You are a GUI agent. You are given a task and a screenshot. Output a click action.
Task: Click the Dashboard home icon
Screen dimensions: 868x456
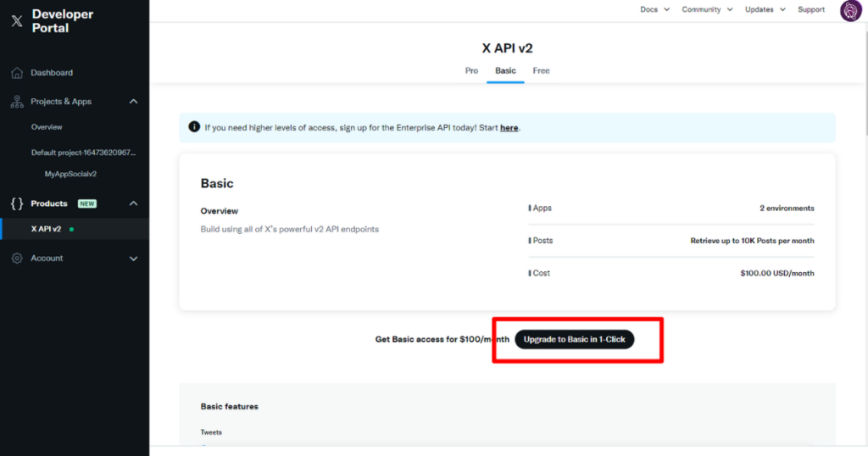pyautogui.click(x=17, y=73)
